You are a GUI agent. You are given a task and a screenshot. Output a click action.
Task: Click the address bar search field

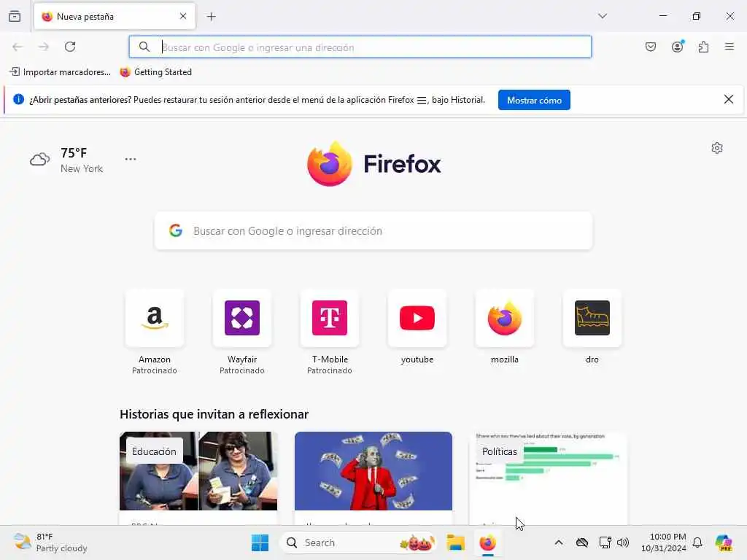tap(360, 47)
